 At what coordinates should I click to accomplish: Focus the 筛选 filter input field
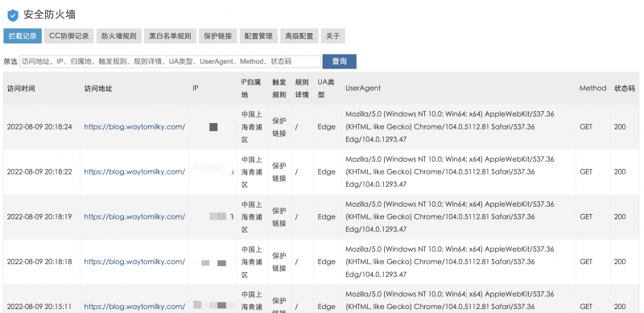point(170,62)
